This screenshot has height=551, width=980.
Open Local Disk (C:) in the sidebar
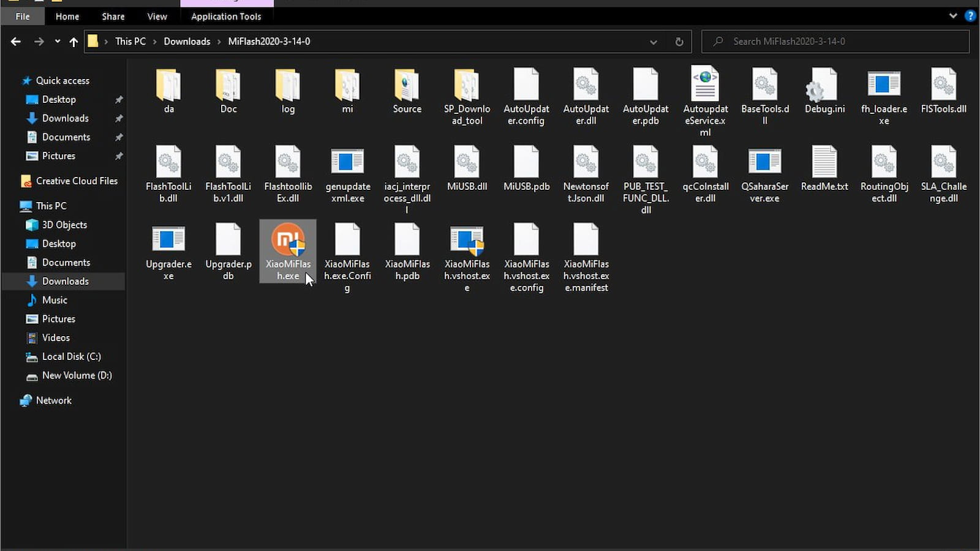[71, 356]
